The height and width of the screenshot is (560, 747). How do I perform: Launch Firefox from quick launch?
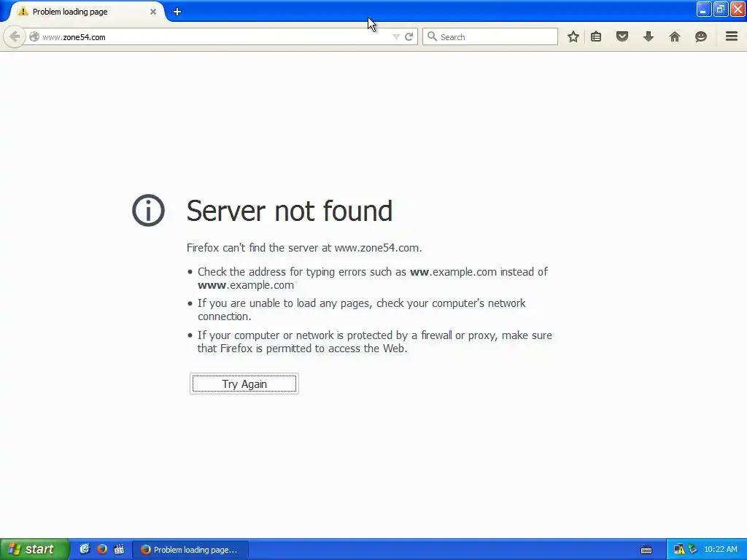[x=102, y=549]
